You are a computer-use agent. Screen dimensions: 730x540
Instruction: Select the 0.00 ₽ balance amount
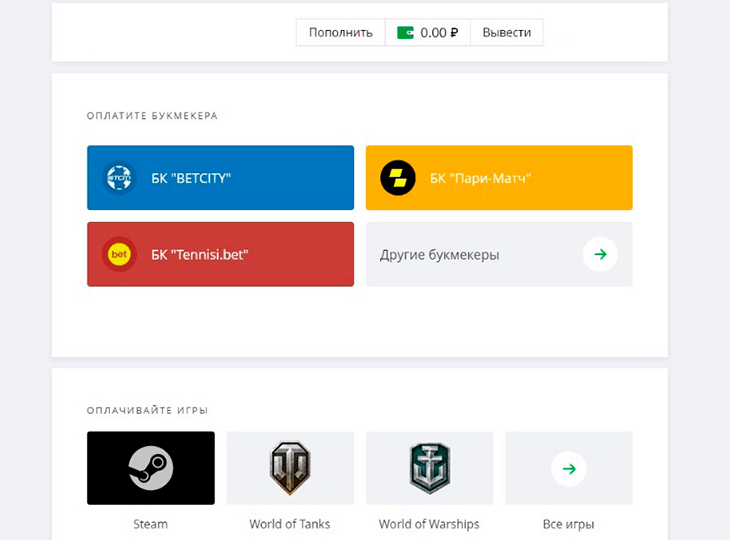[439, 33]
